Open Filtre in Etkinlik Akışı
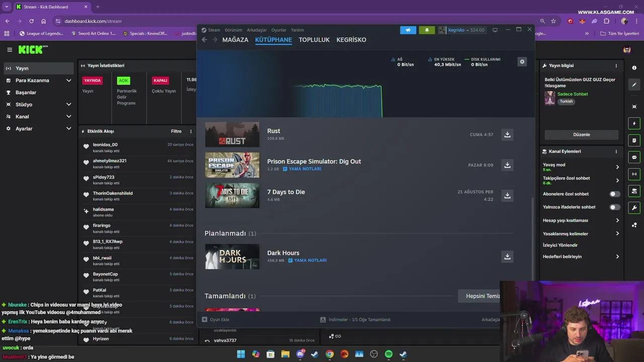644x362 pixels. coord(176,131)
